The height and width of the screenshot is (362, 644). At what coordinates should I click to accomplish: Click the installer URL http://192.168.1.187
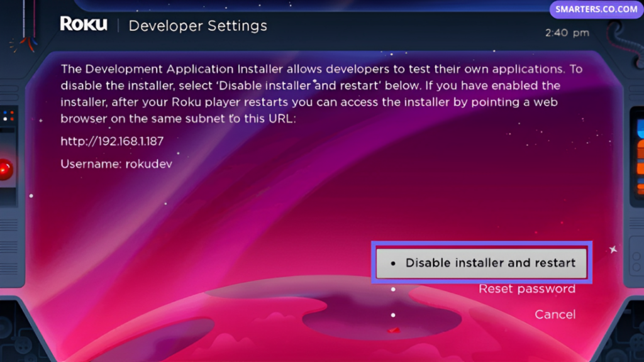click(112, 141)
